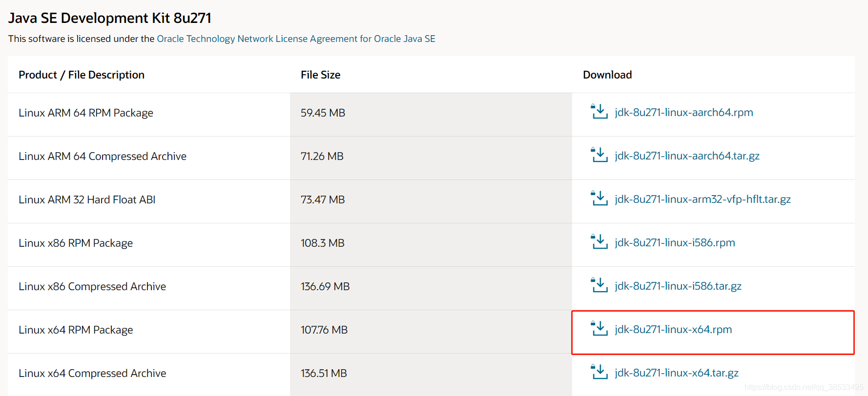Click download icon for jdk-8u271-linux-aarch64.tar.gz

(599, 155)
